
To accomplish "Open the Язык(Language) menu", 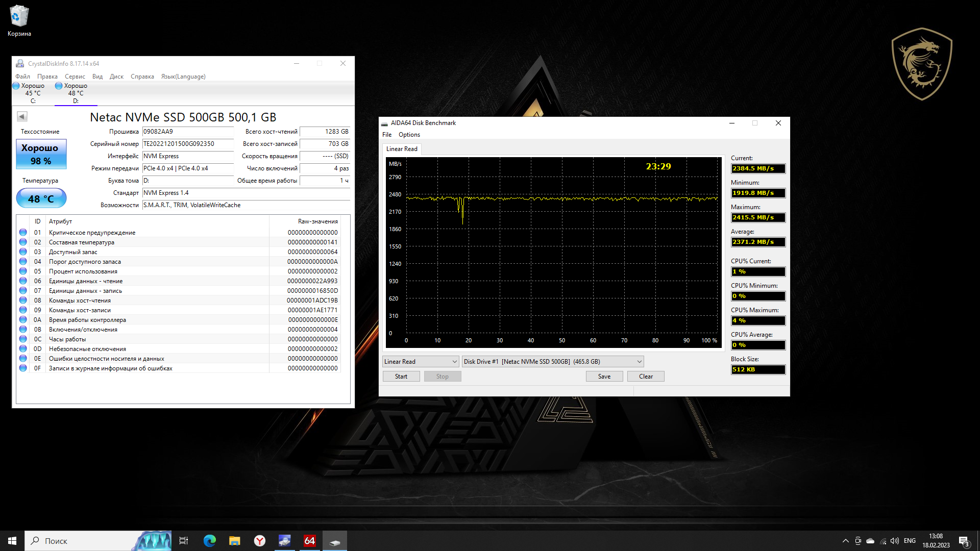I will tap(183, 77).
